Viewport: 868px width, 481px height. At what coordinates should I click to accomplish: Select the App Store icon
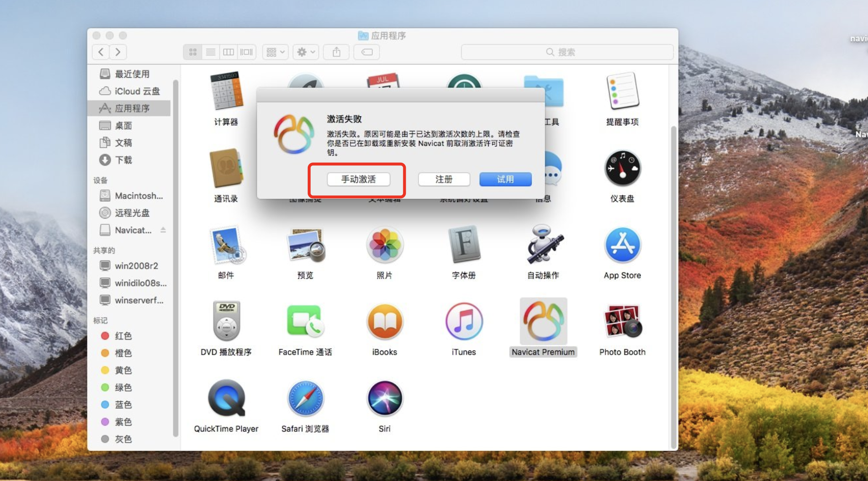click(x=622, y=245)
